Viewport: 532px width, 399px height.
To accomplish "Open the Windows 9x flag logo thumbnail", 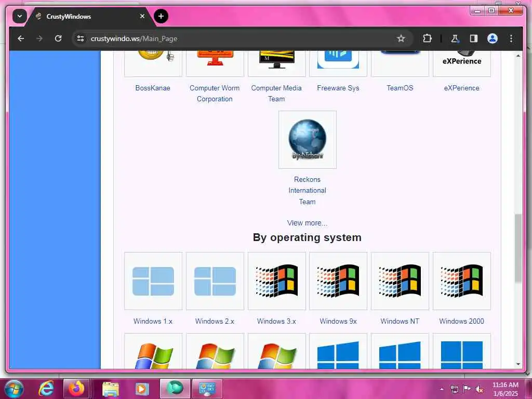I will (x=338, y=281).
